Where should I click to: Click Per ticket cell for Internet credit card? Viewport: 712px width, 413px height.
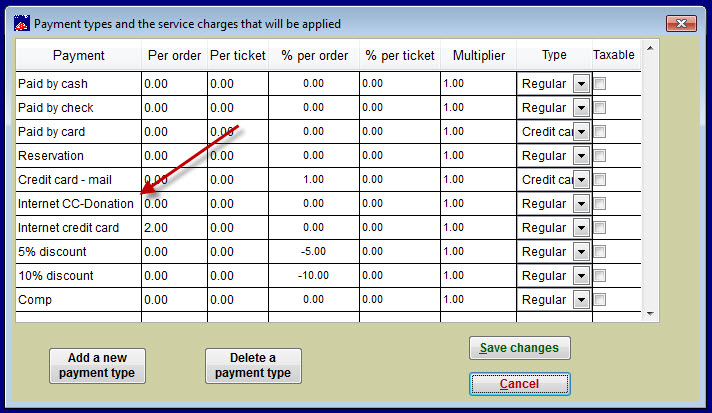tap(238, 228)
